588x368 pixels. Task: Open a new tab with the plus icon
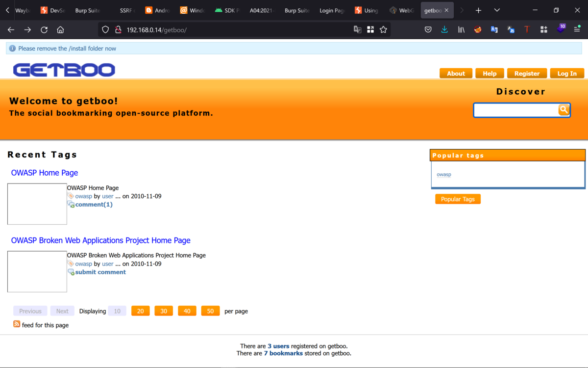point(478,10)
